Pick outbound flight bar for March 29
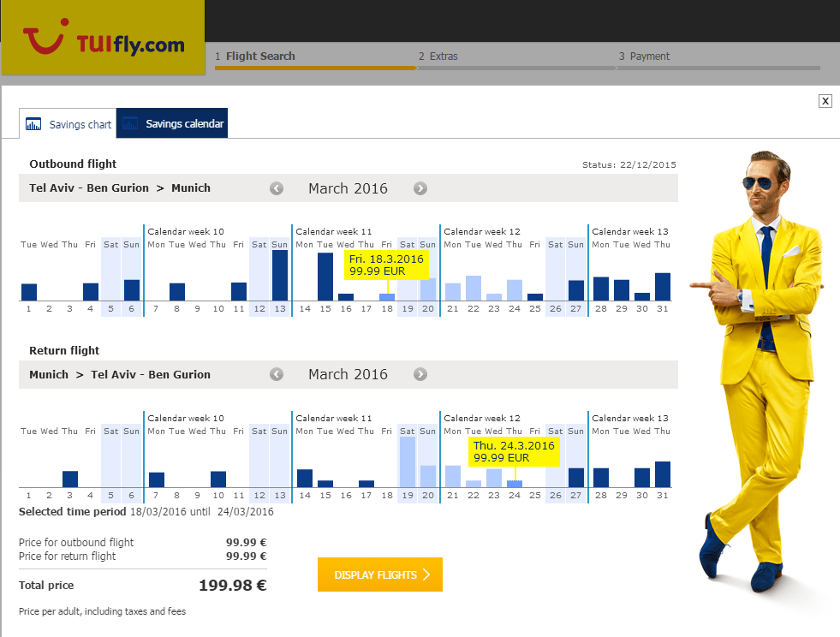This screenshot has width=840, height=637. (x=622, y=290)
